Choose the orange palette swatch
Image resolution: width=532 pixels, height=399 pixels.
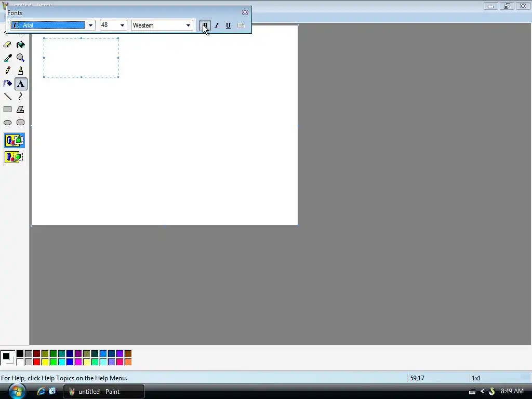[128, 362]
